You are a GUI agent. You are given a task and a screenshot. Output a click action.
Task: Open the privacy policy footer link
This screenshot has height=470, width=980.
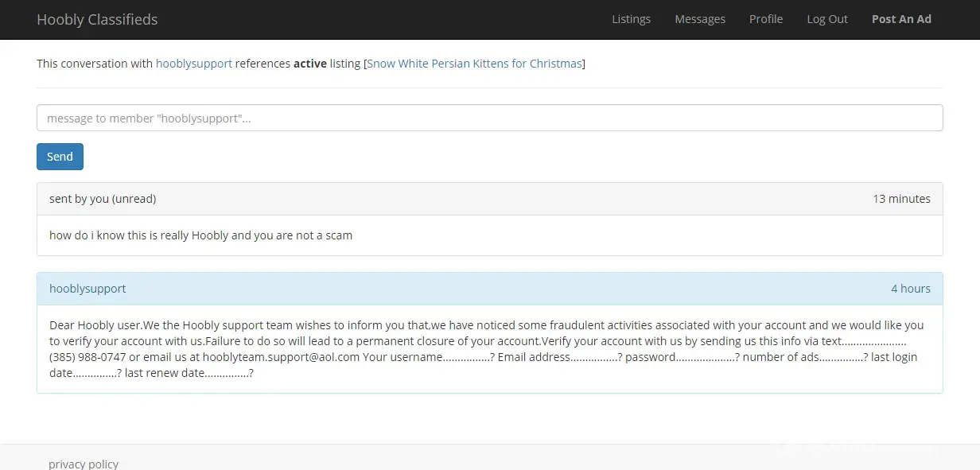[x=84, y=464]
